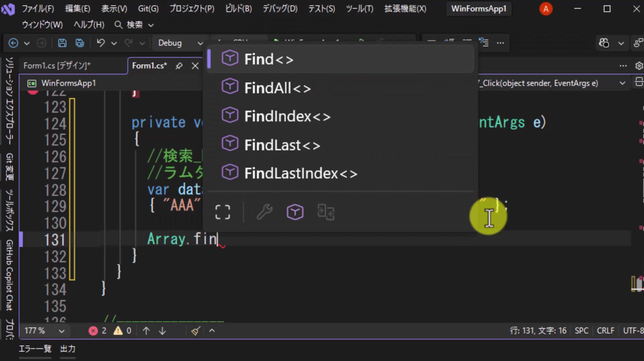Image resolution: width=644 pixels, height=361 pixels.
Task: Click the GitHub Copilot icon in the toolbar
Action: [x=604, y=43]
